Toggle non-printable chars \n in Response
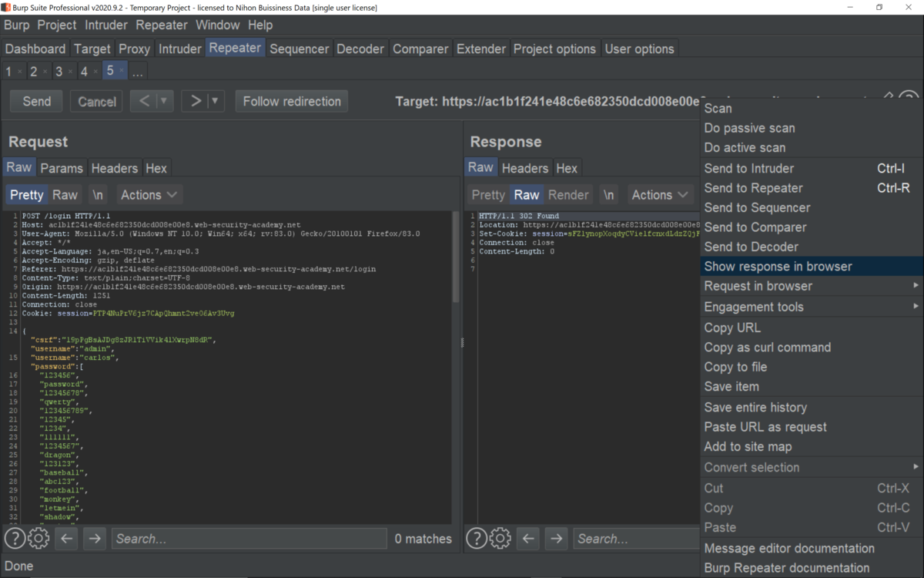 (x=609, y=195)
